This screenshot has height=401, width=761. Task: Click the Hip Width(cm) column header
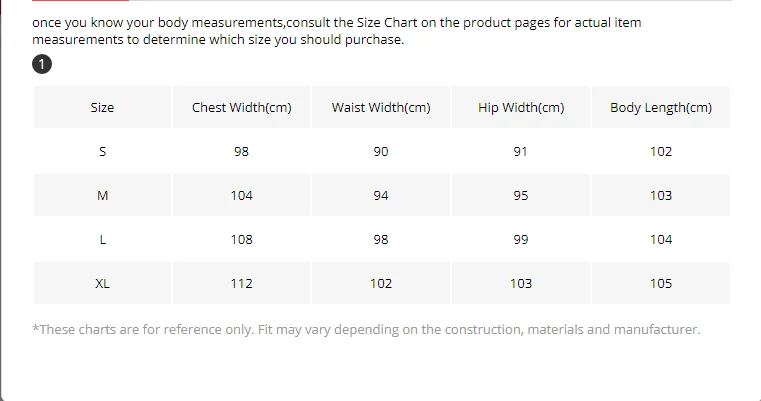pyautogui.click(x=521, y=107)
